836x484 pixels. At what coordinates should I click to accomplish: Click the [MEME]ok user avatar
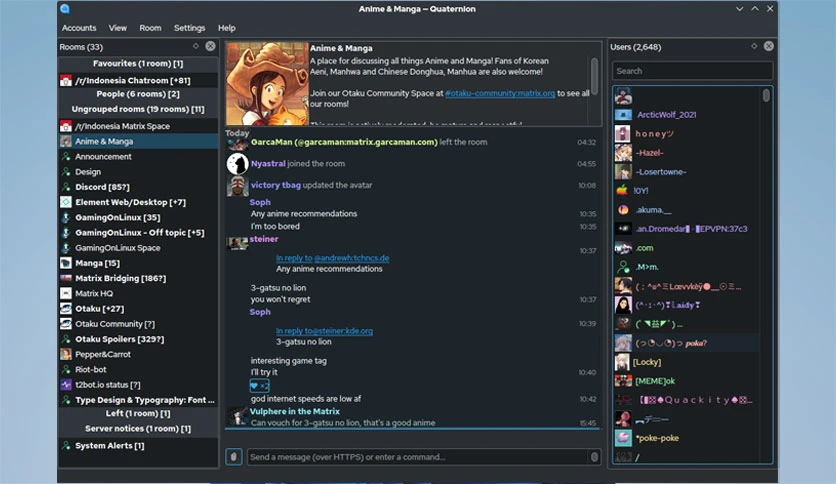623,381
